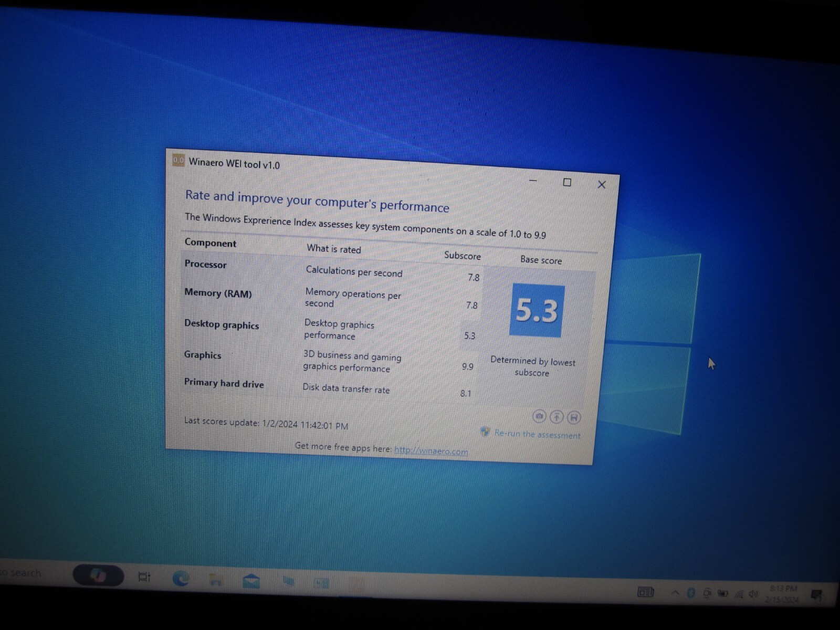840x630 pixels.
Task: Click the 5.3 base score tile
Action: (x=537, y=310)
